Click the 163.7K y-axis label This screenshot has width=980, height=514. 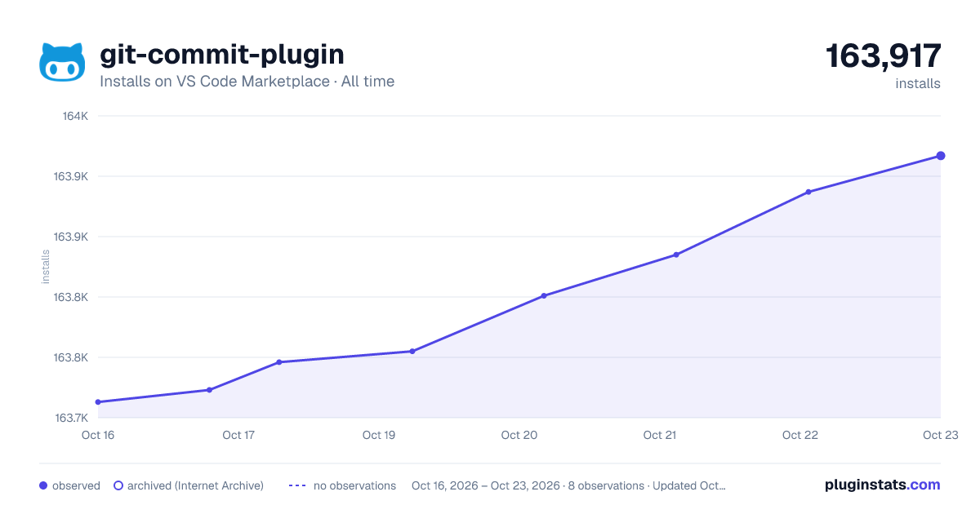click(x=72, y=418)
